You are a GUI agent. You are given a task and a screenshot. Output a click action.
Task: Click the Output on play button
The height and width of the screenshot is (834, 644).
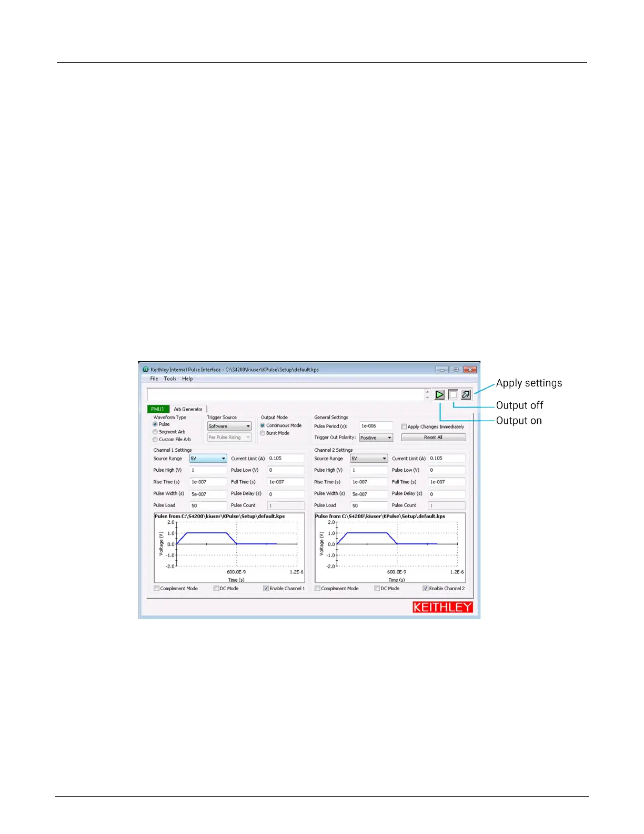[439, 394]
